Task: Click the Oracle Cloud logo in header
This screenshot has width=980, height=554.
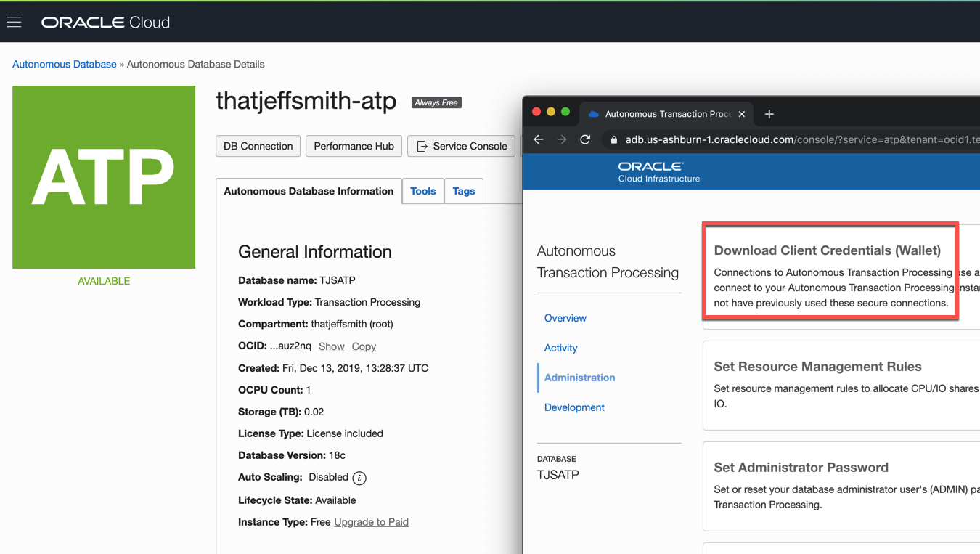Action: click(x=105, y=23)
